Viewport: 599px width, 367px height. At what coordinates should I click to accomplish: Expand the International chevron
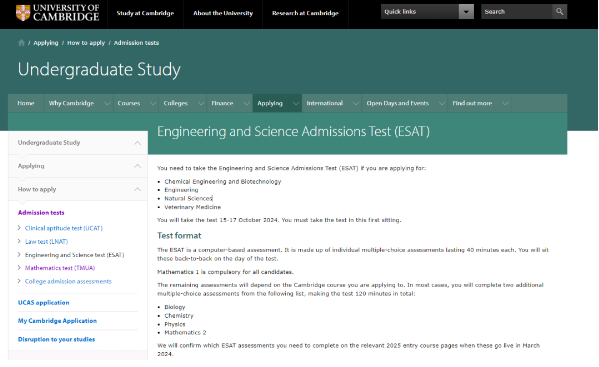click(356, 103)
